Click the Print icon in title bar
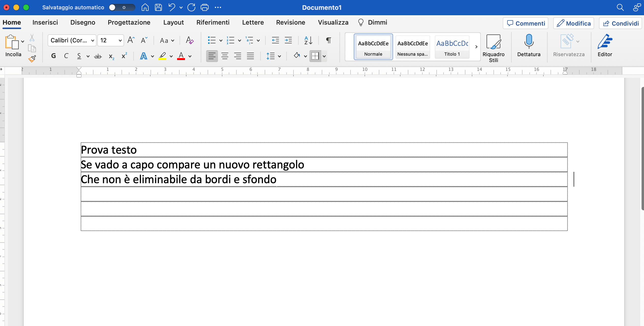 coord(204,7)
